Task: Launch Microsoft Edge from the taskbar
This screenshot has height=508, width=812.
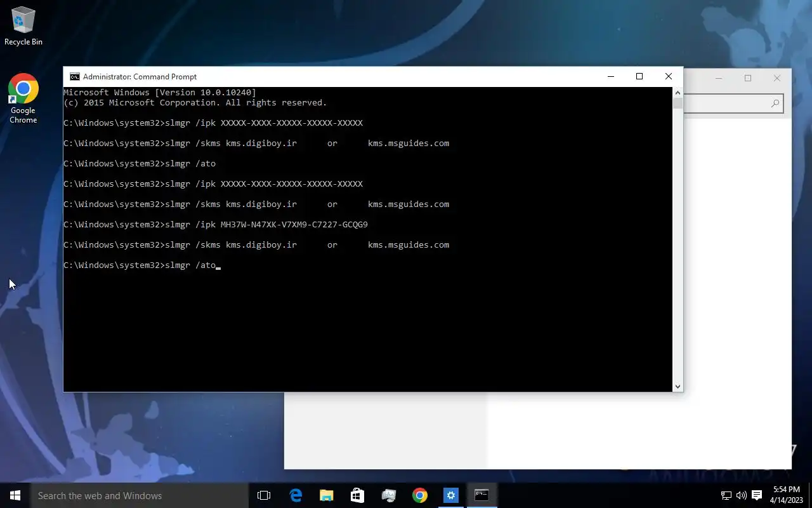Action: (x=296, y=495)
